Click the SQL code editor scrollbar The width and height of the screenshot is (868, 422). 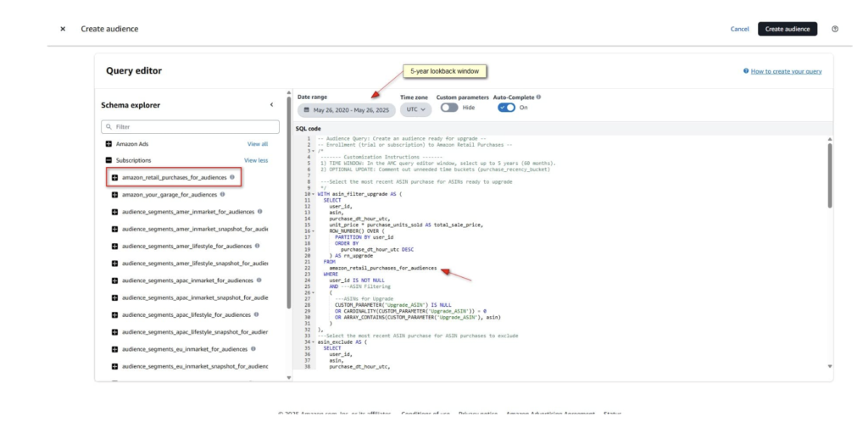tap(829, 175)
